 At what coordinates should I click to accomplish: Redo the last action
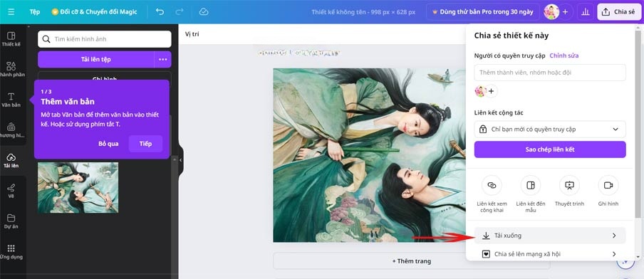tap(180, 12)
